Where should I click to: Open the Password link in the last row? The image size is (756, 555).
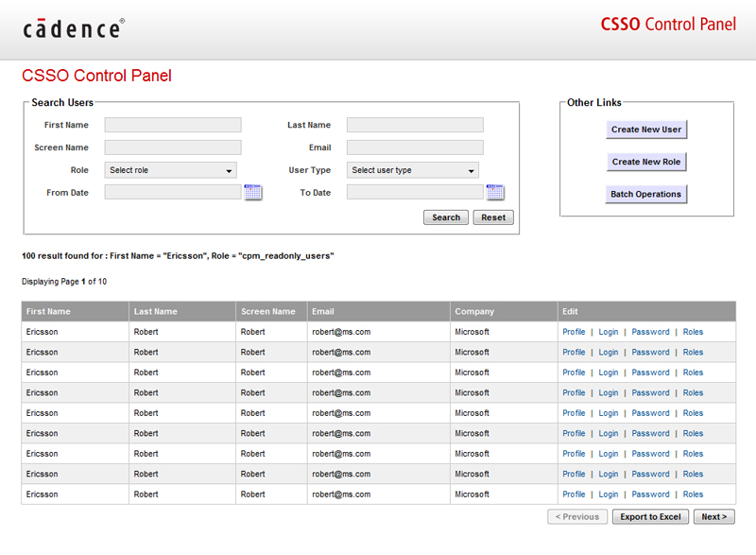click(x=650, y=494)
